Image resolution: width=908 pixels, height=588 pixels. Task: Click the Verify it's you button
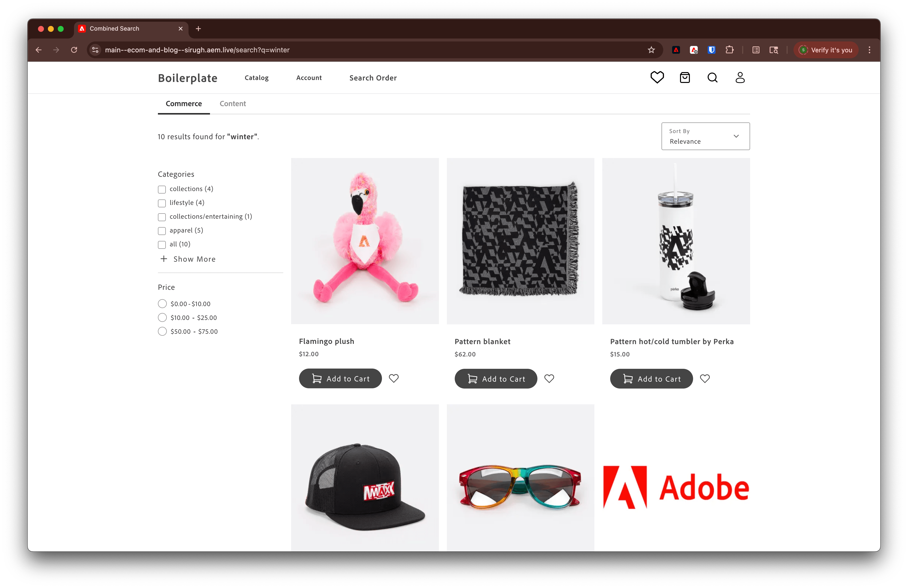click(826, 50)
